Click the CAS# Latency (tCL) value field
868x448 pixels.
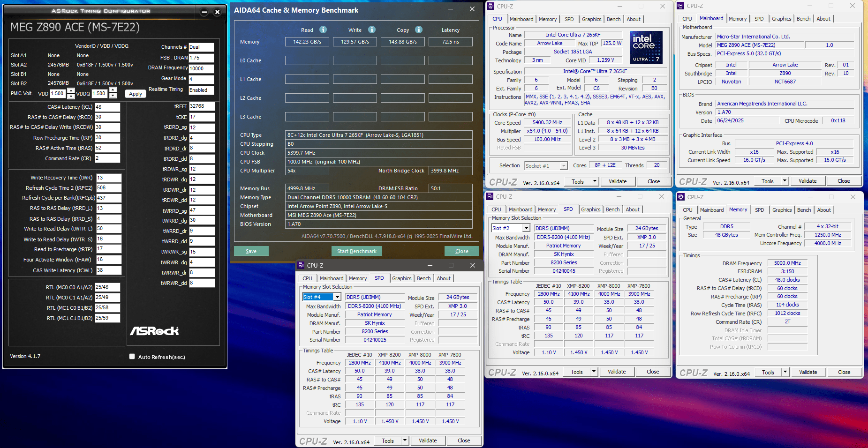[x=107, y=107]
